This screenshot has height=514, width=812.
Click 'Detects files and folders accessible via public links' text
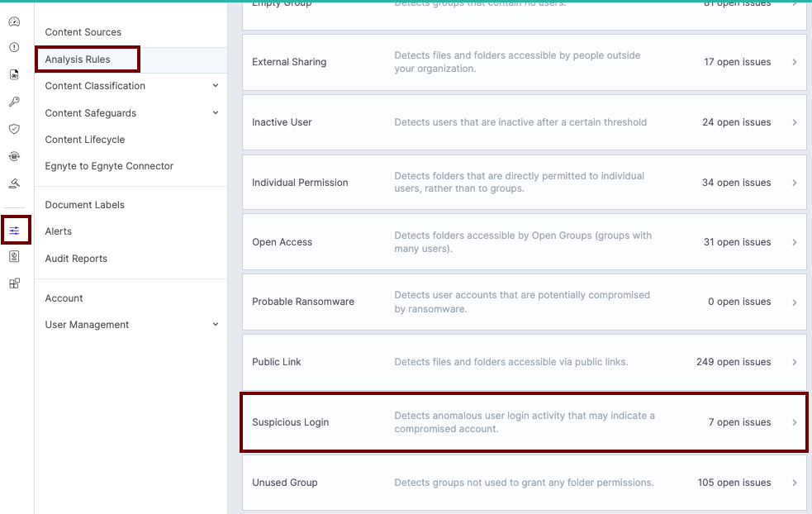[x=511, y=362]
